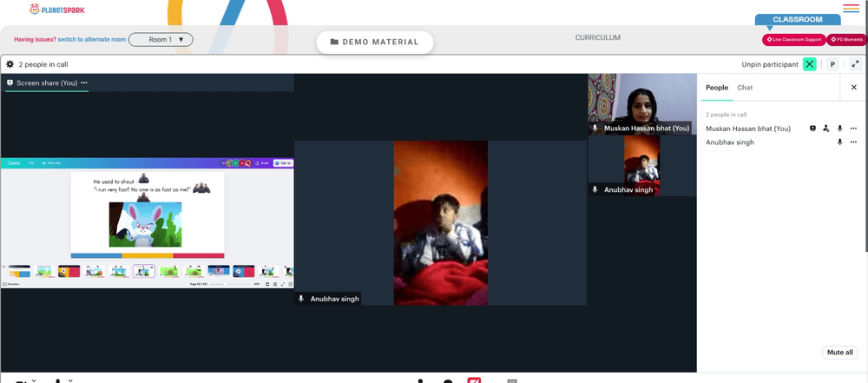The width and height of the screenshot is (868, 383).
Task: Click "2 people in call" text beside the gear
Action: coord(43,64)
